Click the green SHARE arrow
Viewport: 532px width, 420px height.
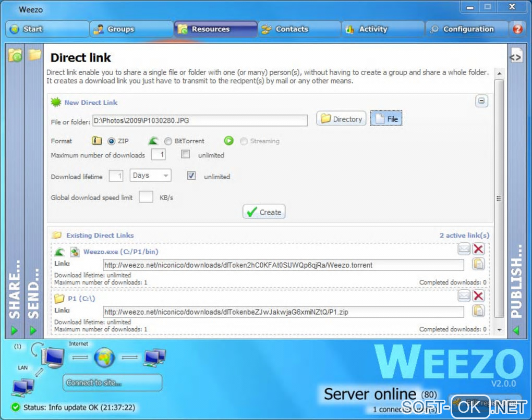(14, 330)
